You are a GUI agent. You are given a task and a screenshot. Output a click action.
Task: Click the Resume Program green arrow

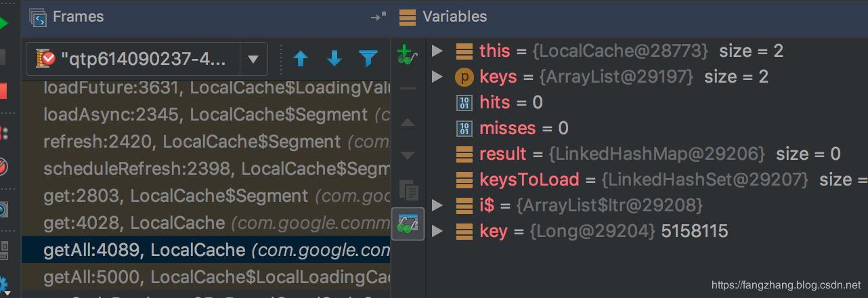tap(3, 24)
